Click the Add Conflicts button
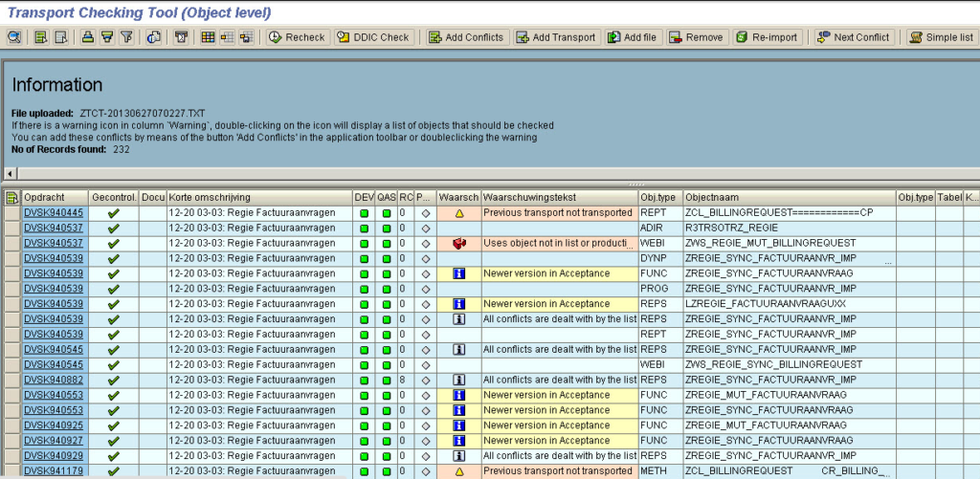The height and width of the screenshot is (479, 980). (465, 37)
